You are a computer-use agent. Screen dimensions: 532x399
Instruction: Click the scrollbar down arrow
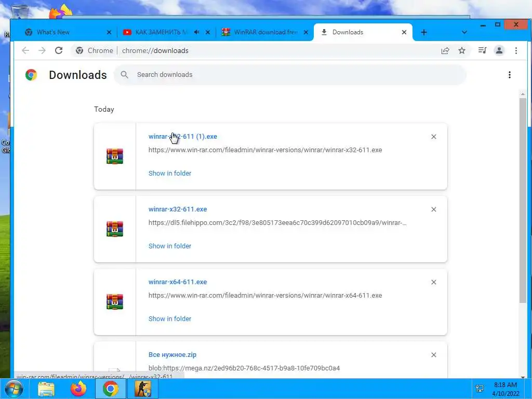click(x=523, y=377)
